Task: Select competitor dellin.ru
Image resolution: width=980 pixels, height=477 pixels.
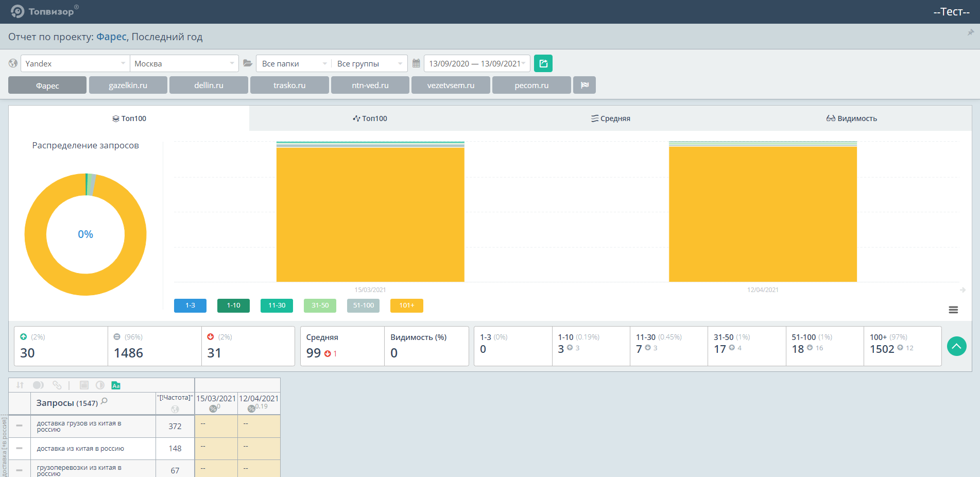Action: pyautogui.click(x=209, y=85)
